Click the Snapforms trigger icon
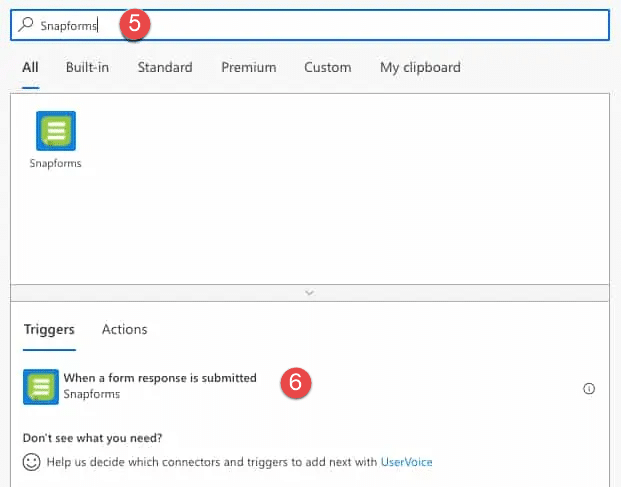The width and height of the screenshot is (621, 487). (41, 387)
